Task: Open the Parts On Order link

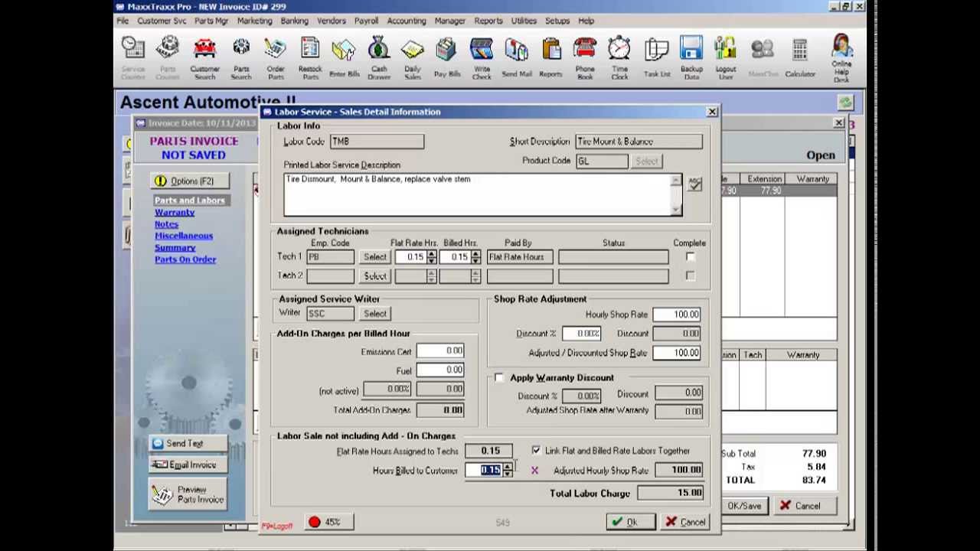Action: (x=185, y=259)
